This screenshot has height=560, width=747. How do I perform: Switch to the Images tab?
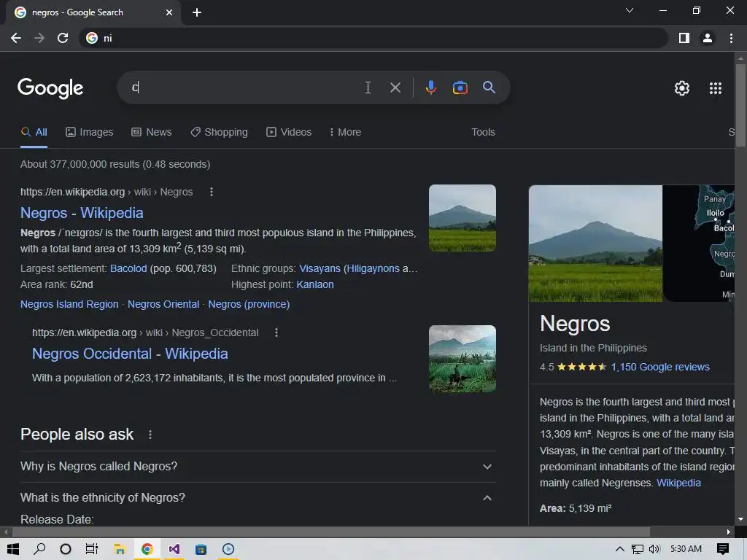(89, 133)
